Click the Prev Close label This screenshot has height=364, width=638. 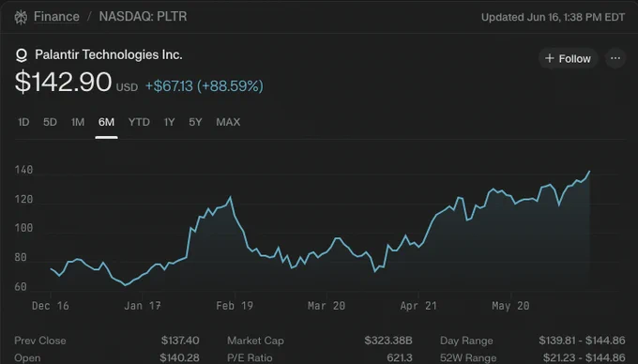tap(40, 341)
